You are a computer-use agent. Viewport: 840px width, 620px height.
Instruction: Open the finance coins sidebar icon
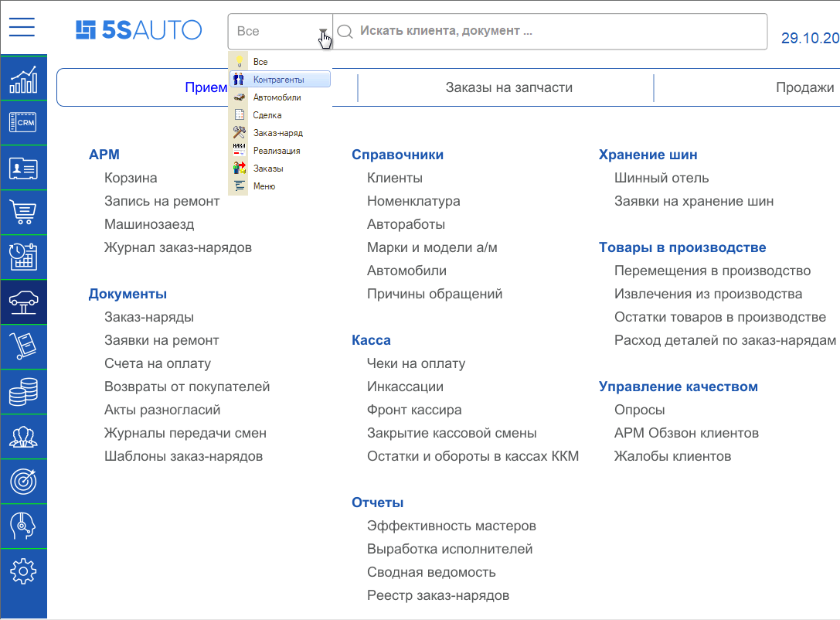pos(24,391)
